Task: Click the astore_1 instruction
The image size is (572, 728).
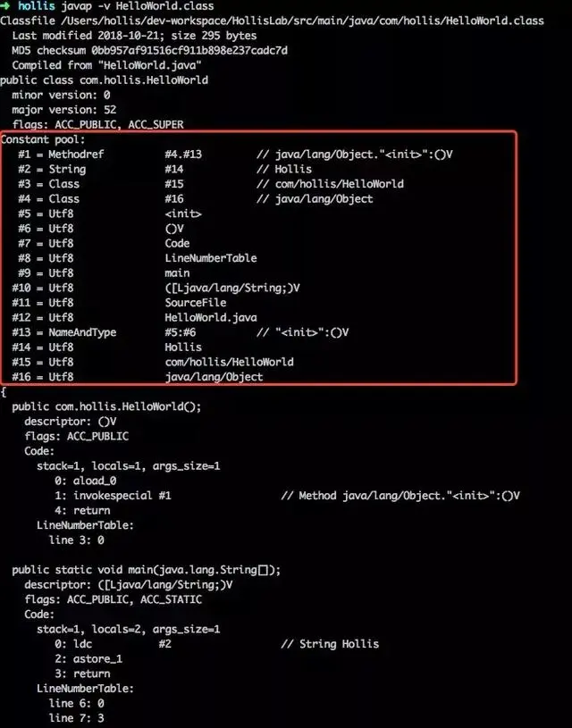Action: 97,659
